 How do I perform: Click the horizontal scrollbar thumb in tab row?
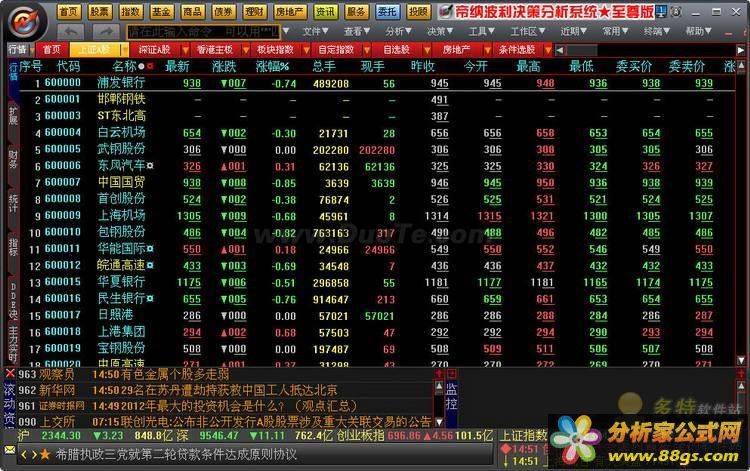(582, 50)
